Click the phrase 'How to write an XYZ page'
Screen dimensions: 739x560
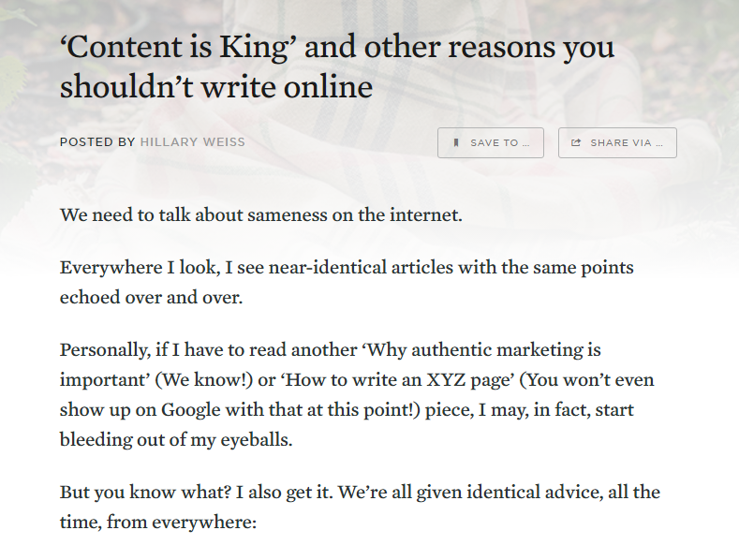tap(399, 380)
